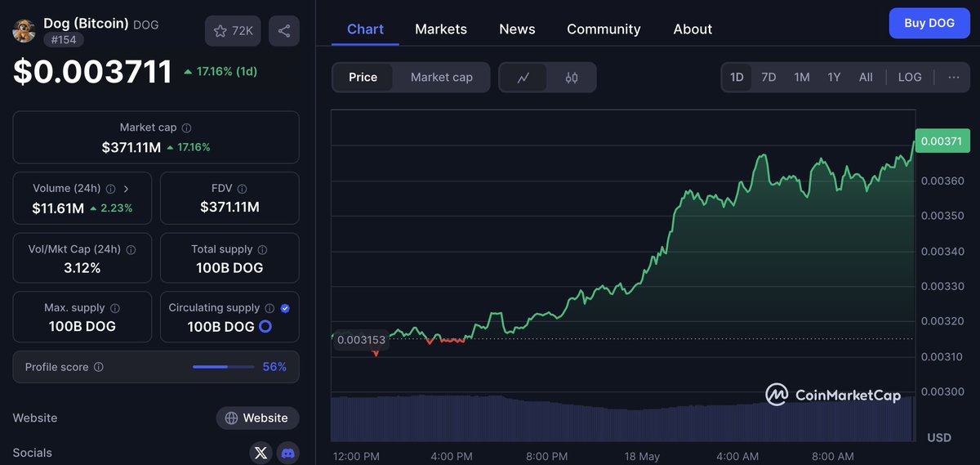This screenshot has width=980, height=465.
Task: Switch to candlestick chart icon
Action: tap(572, 78)
